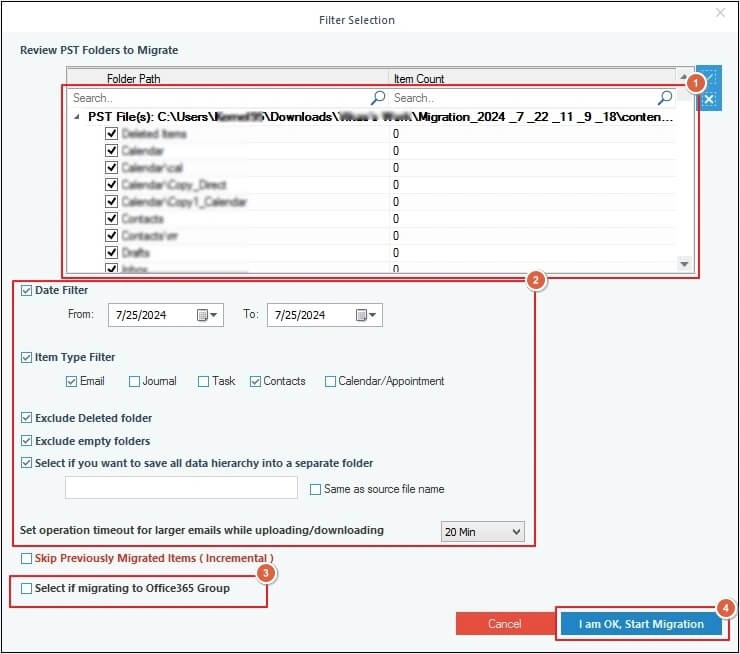Uncheck the Contacts item type filter
740x654 pixels.
(255, 381)
